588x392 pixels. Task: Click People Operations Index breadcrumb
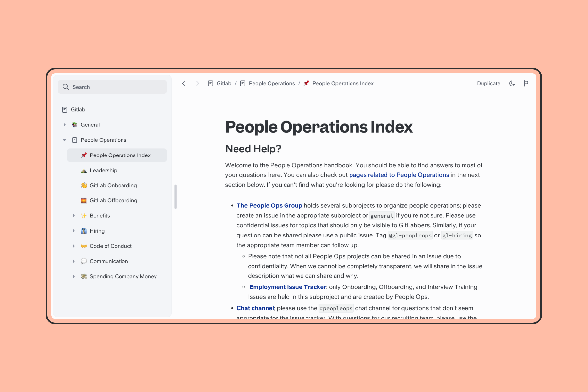point(343,84)
